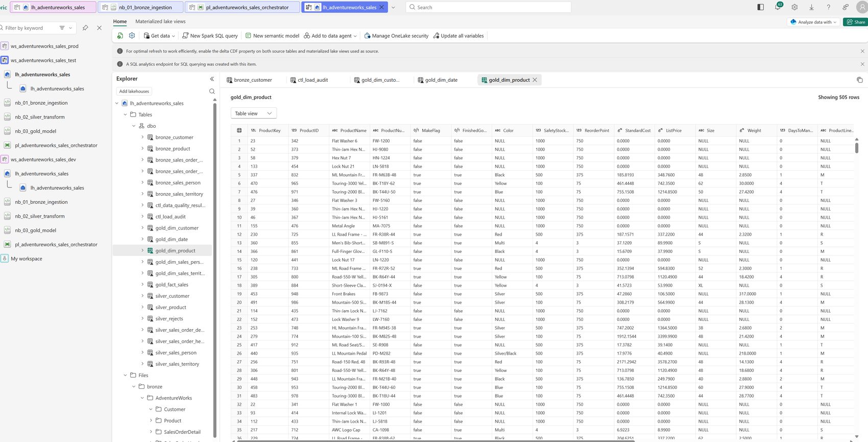Click New semantic model button
This screenshot has height=442, width=868.
pyautogui.click(x=272, y=36)
